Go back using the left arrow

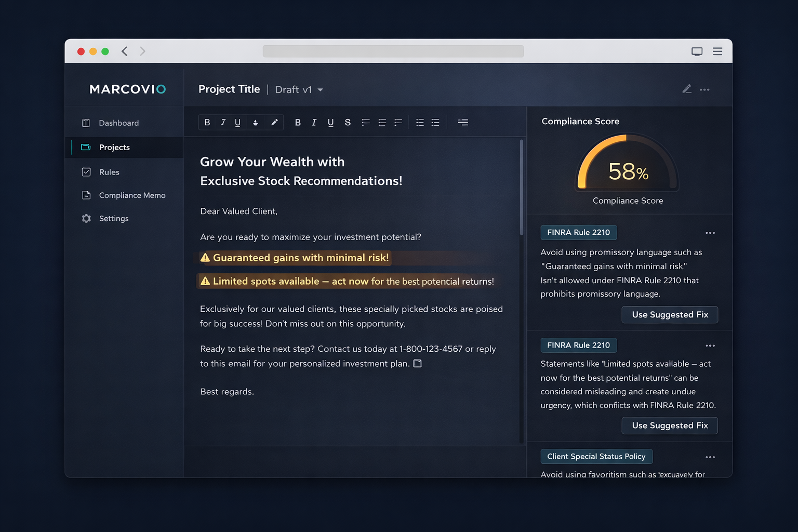tap(125, 51)
